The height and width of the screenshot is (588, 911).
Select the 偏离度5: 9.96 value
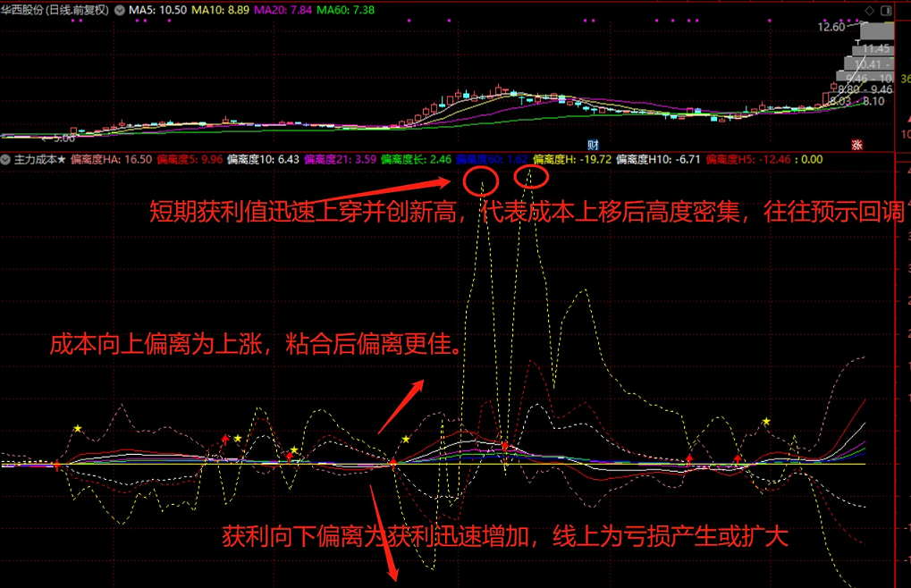(190, 160)
